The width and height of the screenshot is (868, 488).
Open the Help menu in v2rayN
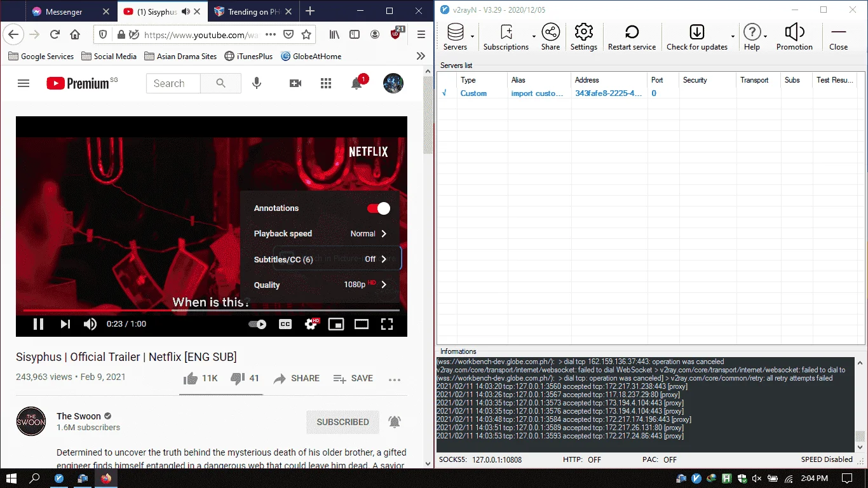click(x=752, y=37)
